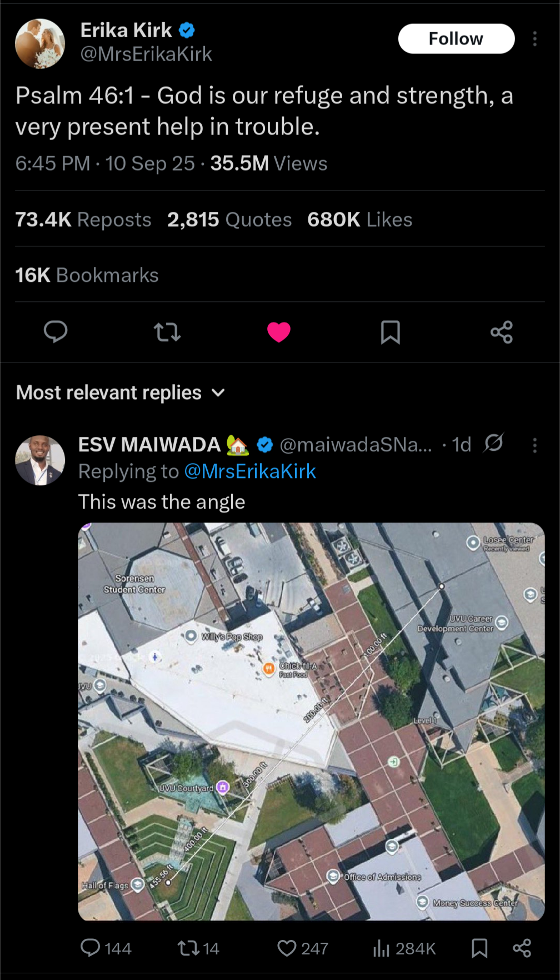The width and height of the screenshot is (560, 980).
Task: Tap the repost icon under main tweet
Action: point(167,332)
